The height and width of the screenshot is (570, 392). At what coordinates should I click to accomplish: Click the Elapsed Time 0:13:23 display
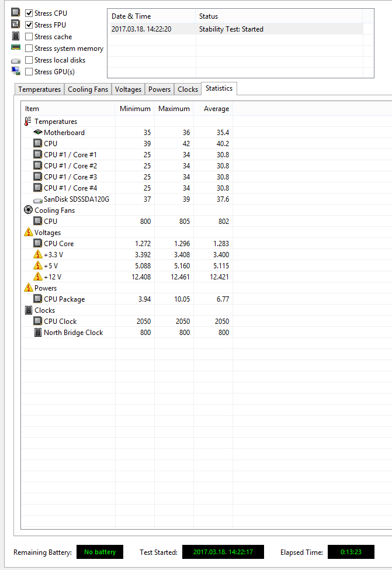point(351,552)
